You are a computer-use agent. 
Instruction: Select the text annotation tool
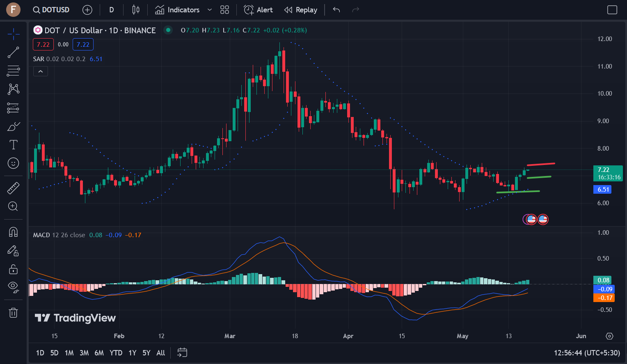coord(13,144)
